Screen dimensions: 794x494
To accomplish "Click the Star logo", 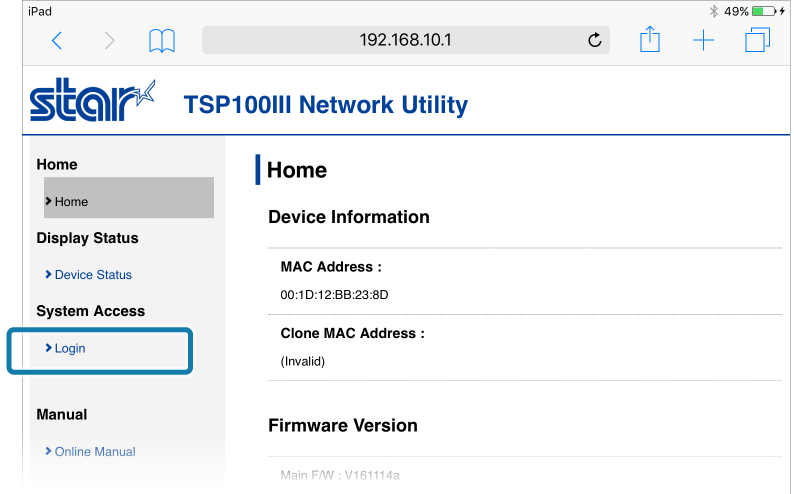I will tap(92, 100).
